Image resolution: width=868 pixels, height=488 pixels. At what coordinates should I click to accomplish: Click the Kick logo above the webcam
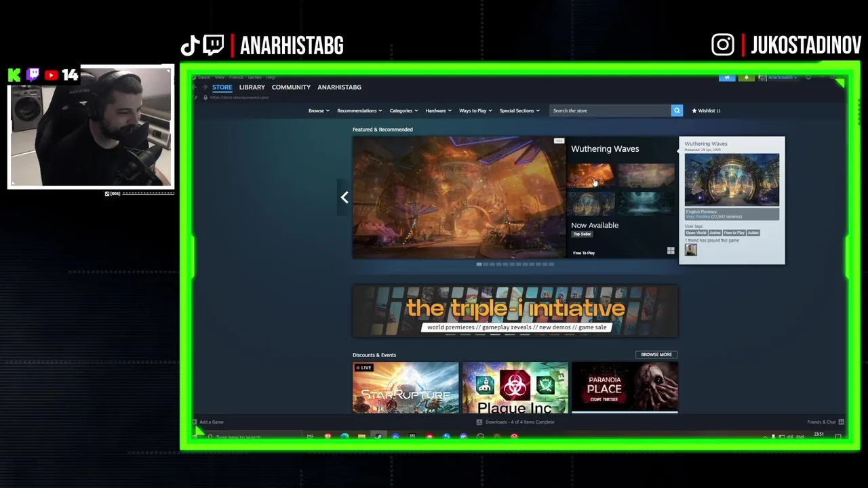(14, 75)
